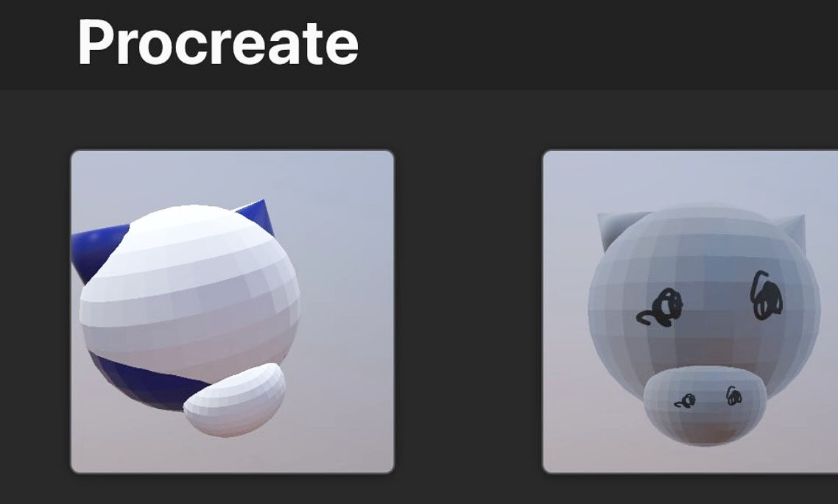
Task: Select the white snout on the blue-eared model
Action: (x=235, y=400)
